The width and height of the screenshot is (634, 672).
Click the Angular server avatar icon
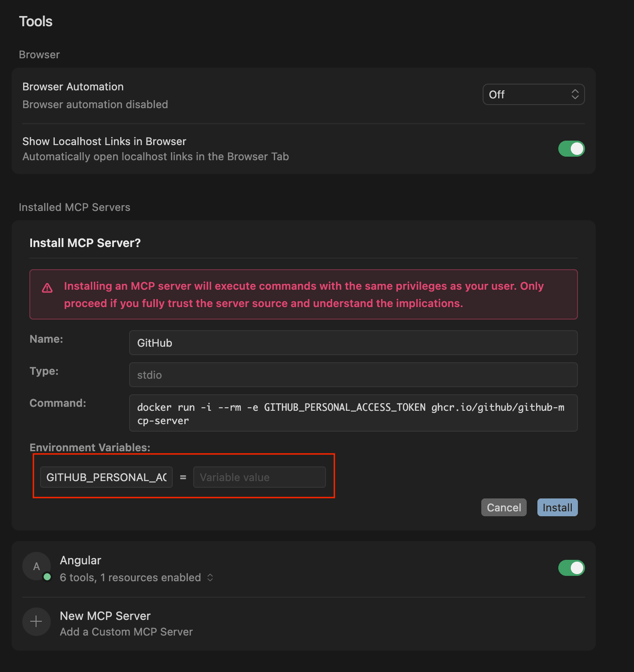tap(37, 566)
